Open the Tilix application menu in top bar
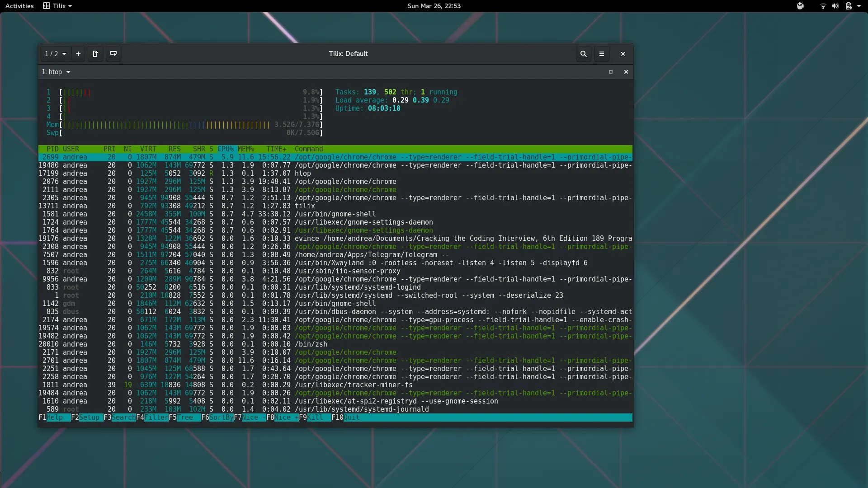Image resolution: width=868 pixels, height=488 pixels. pos(57,6)
